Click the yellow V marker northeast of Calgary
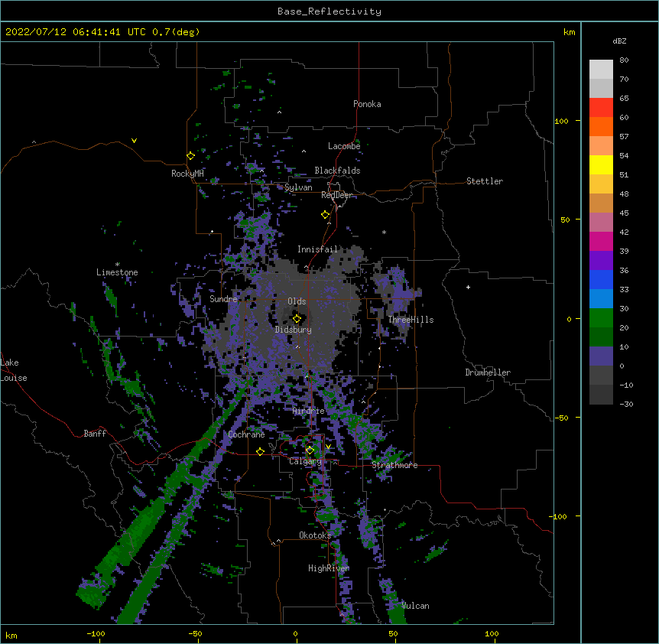659x644 pixels. (328, 447)
